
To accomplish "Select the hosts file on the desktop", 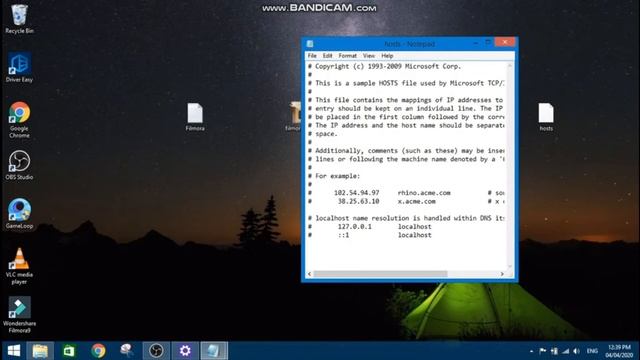I will click(x=546, y=117).
